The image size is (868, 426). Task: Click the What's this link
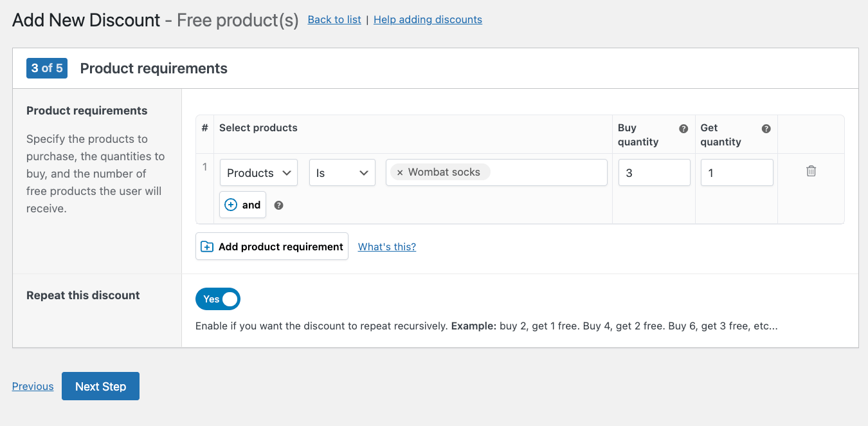[x=386, y=246]
